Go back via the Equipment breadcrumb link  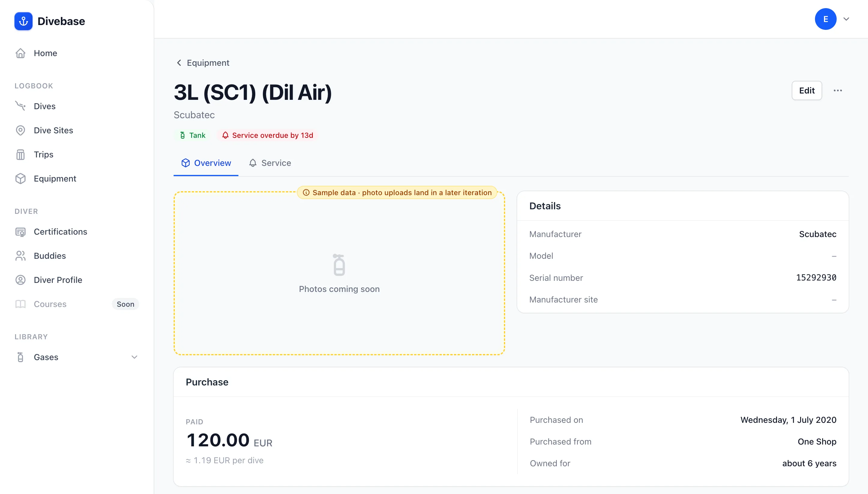203,63
